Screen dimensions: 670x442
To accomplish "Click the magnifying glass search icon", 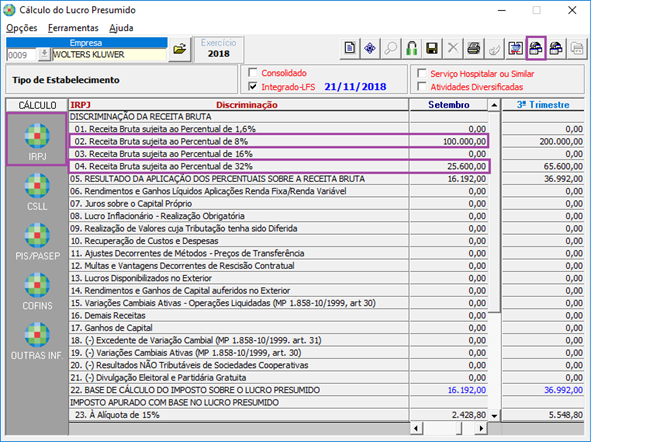I will (391, 48).
